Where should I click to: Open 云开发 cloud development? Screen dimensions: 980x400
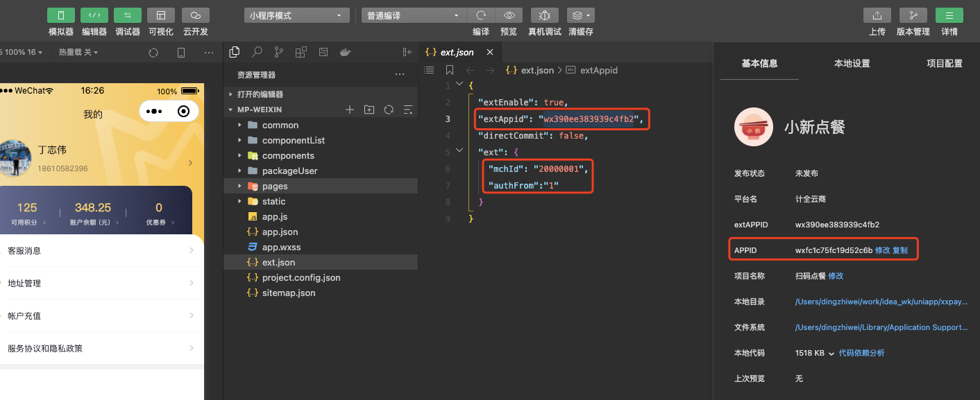[x=196, y=15]
